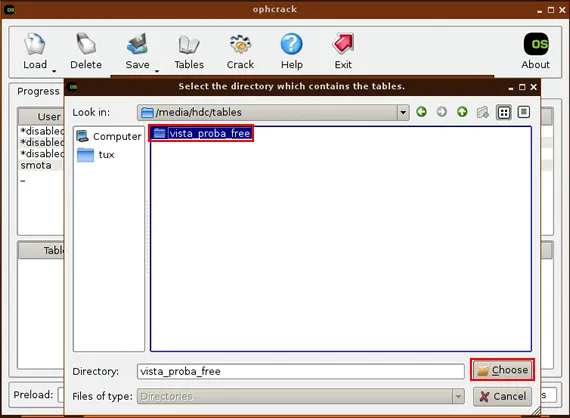Minimize the select directory dialog
The width and height of the screenshot is (570, 418).
coord(511,88)
